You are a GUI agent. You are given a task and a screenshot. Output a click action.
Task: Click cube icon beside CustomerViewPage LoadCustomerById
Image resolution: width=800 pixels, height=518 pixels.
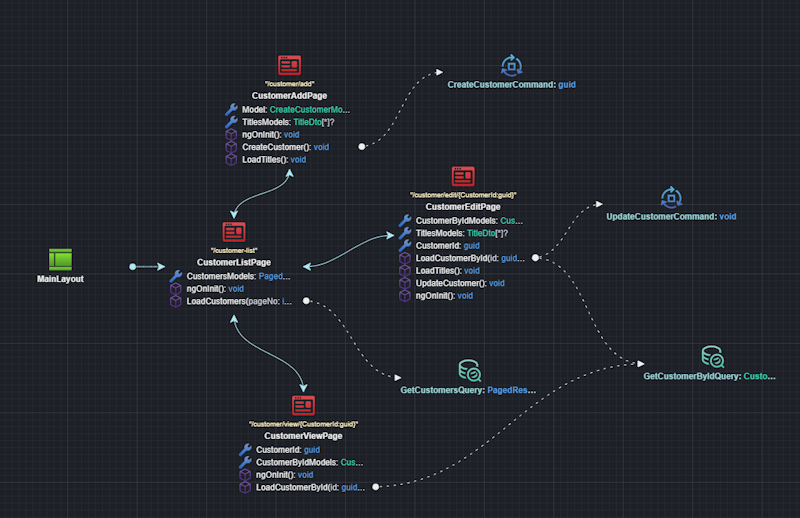click(245, 487)
